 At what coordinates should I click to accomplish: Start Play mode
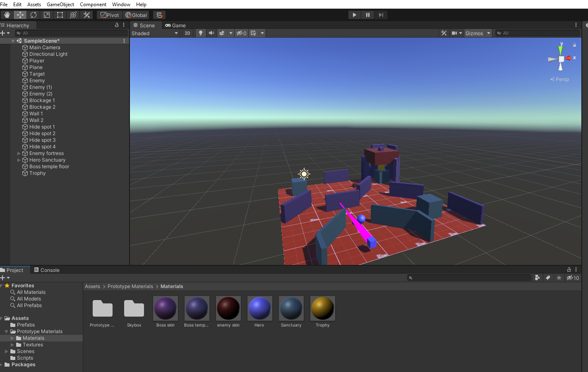[354, 15]
